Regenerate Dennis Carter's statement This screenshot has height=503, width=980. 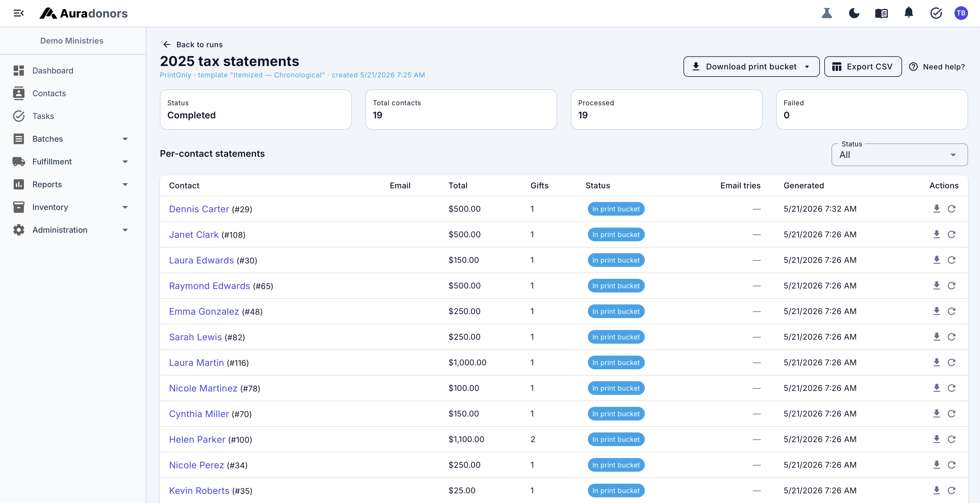pos(952,209)
